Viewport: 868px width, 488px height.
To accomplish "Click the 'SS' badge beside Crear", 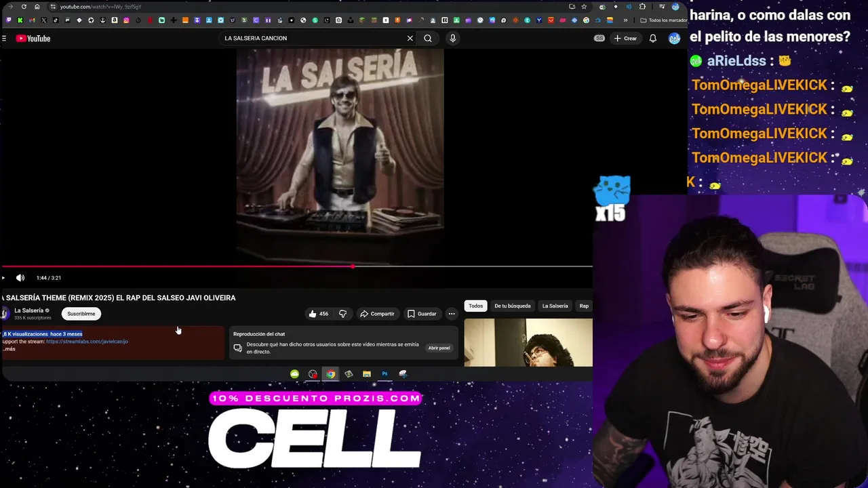I will click(599, 39).
